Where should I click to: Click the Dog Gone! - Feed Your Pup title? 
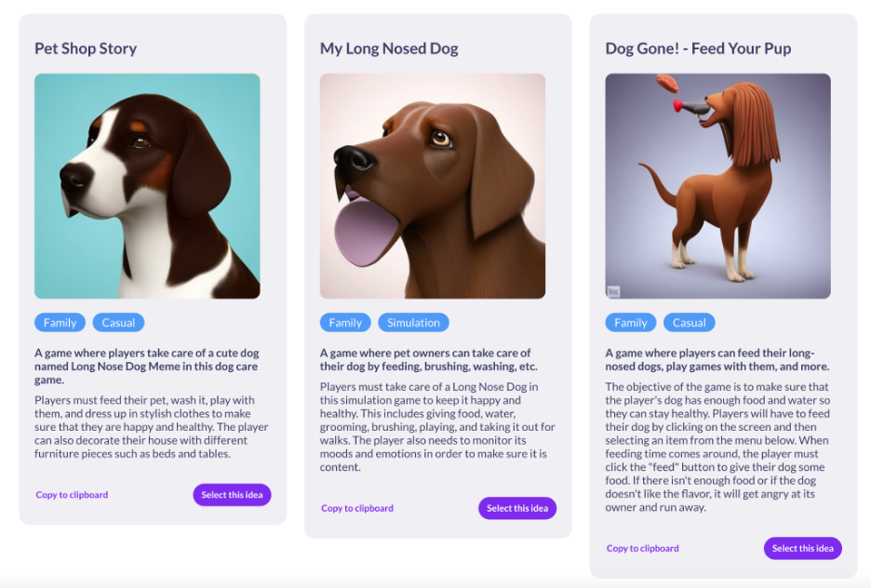(698, 48)
